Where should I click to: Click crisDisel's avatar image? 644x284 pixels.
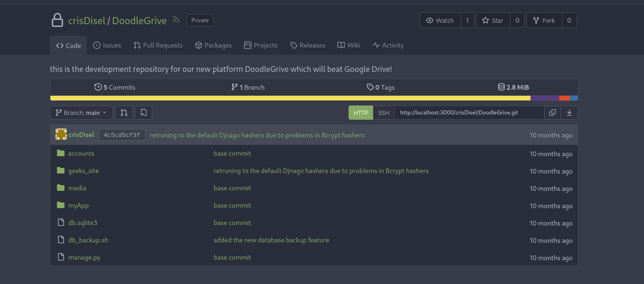pos(61,134)
